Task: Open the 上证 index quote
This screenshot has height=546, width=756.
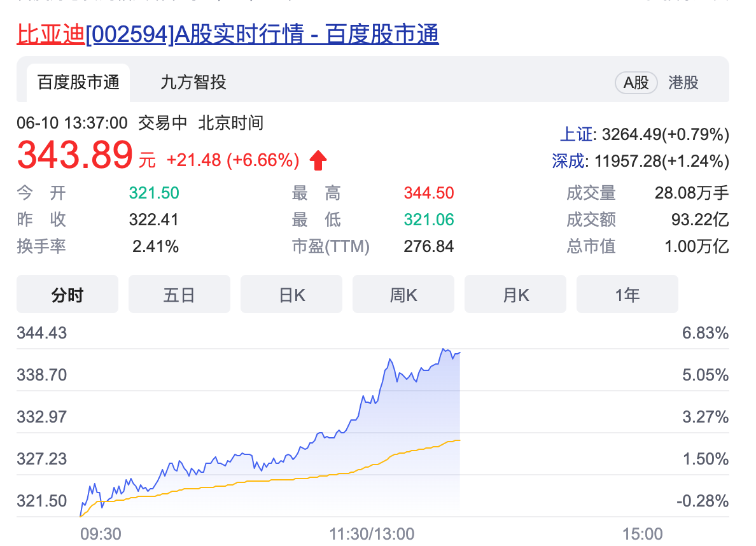Action: [x=644, y=134]
